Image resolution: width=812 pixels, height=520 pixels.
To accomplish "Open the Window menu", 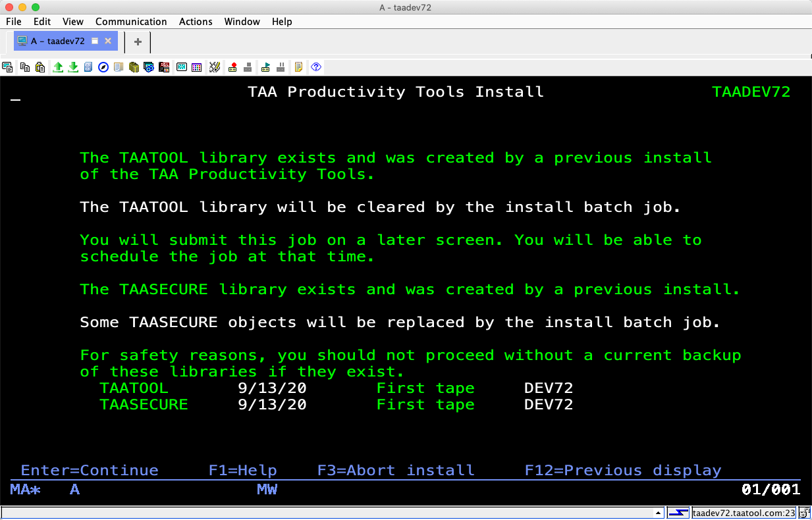I will [x=242, y=22].
